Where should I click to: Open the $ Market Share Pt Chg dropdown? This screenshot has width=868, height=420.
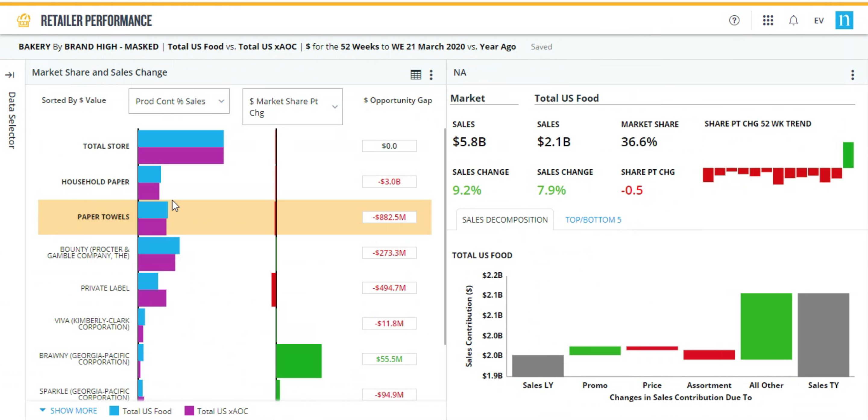click(x=292, y=107)
